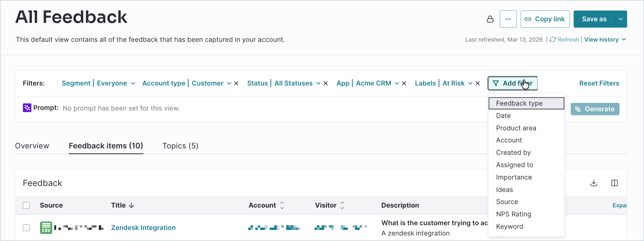Sort by the Visitor column

(x=342, y=205)
